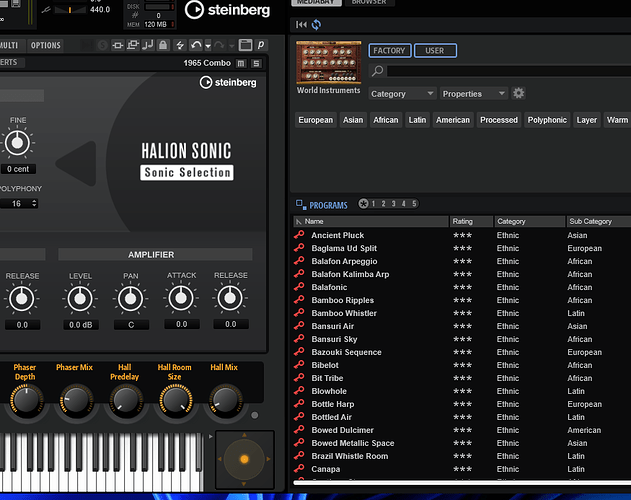Click the undo arrow icon in toolbar
This screenshot has width=631, height=500.
point(196,45)
